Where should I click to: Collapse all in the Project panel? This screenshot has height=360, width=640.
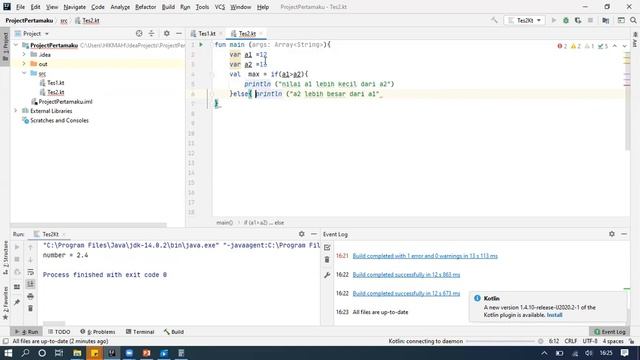(x=151, y=33)
